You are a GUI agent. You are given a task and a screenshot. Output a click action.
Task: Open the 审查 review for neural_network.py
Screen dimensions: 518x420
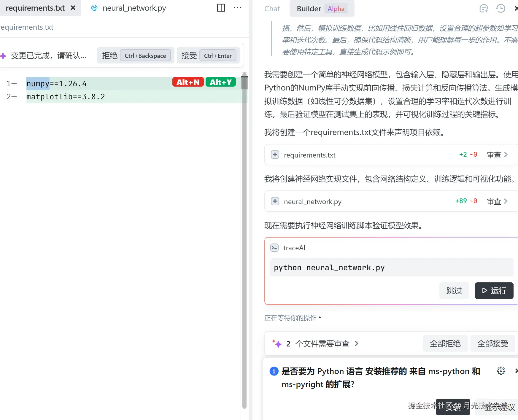click(498, 201)
